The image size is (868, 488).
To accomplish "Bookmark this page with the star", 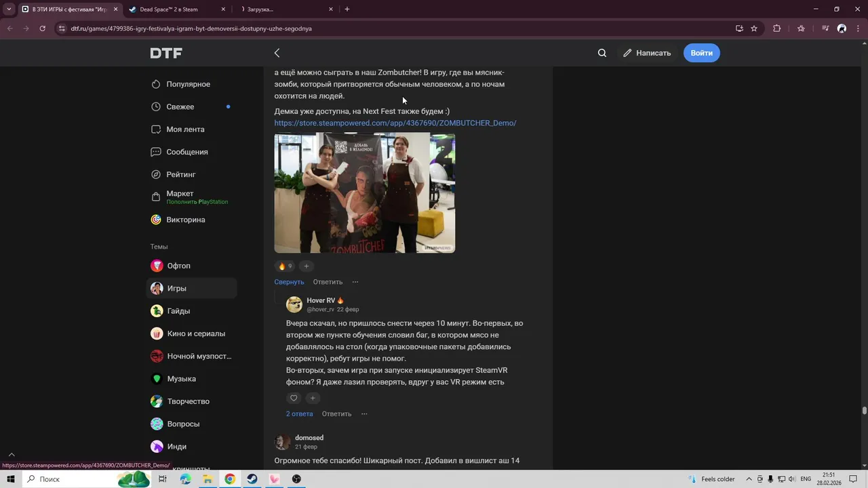I will [x=754, y=28].
